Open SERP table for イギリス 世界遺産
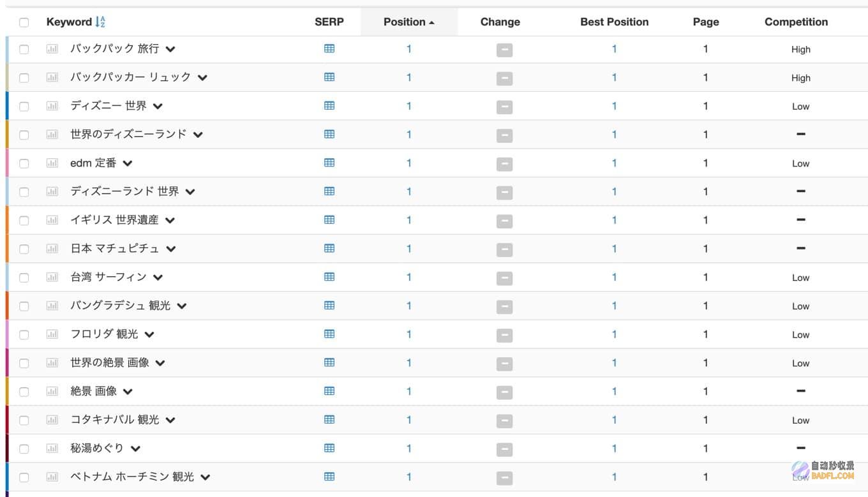868x497 pixels. [329, 219]
